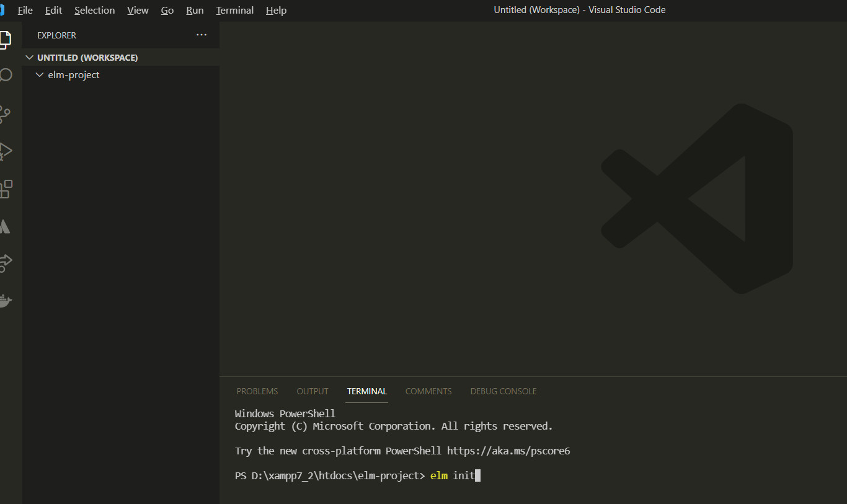Switch to the DEBUG CONSOLE panel tab

tap(503, 391)
